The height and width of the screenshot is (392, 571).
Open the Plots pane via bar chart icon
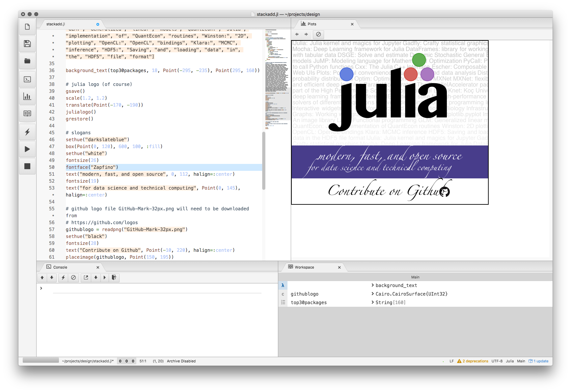pos(27,96)
